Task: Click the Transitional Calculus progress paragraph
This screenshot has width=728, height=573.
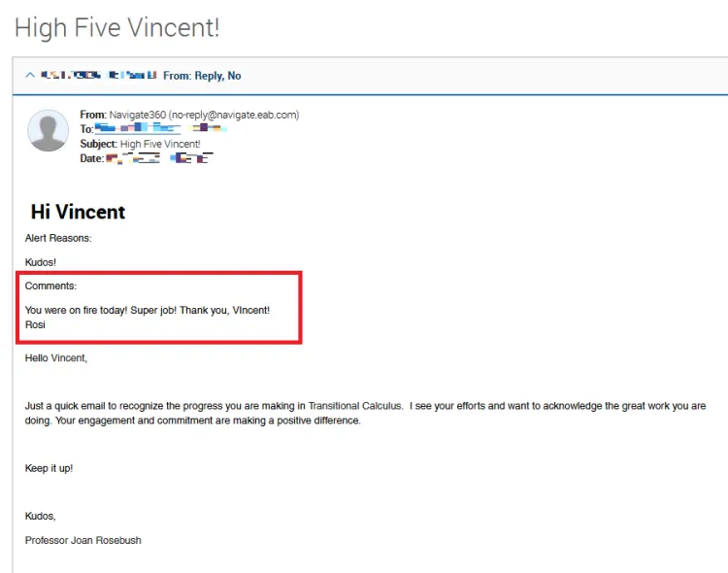Action: click(365, 413)
